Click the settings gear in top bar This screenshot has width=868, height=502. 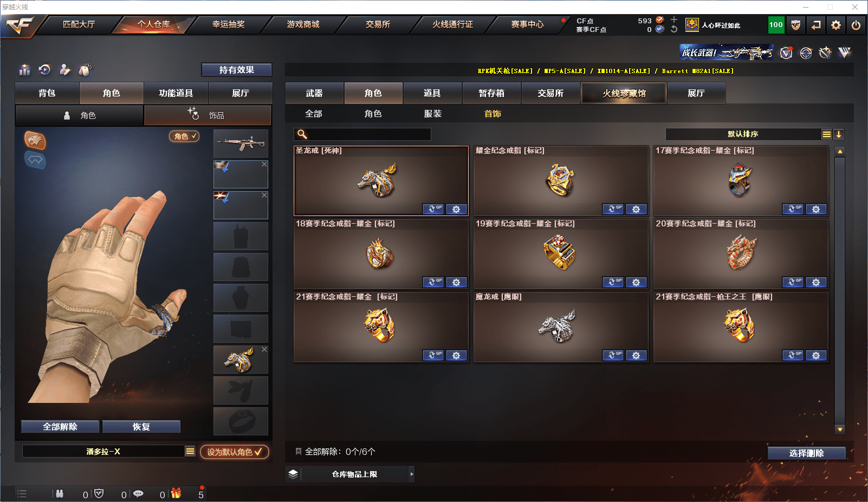tap(836, 25)
